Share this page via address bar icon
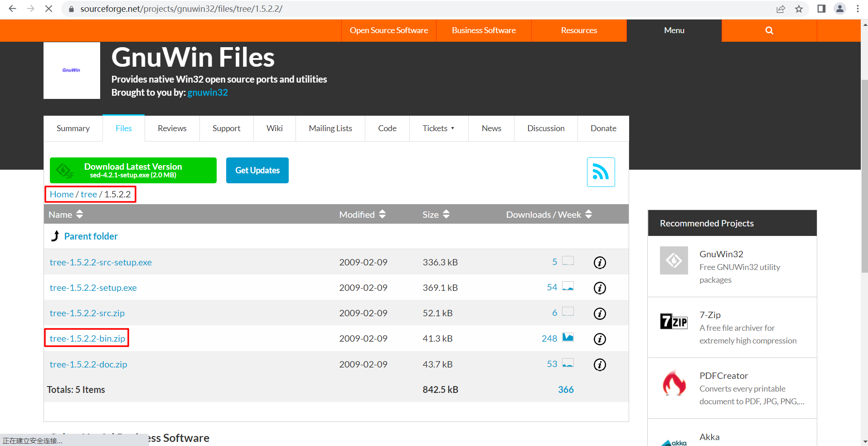868x446 pixels. click(781, 9)
